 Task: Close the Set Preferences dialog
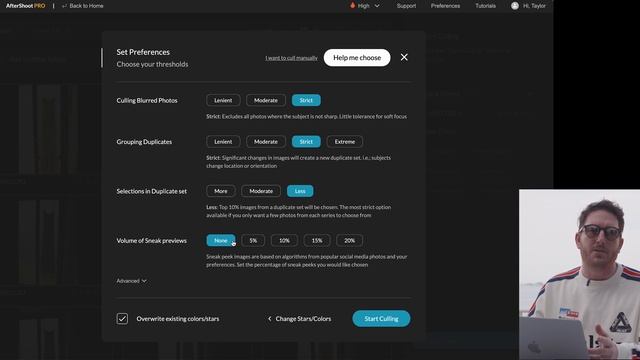tap(404, 58)
